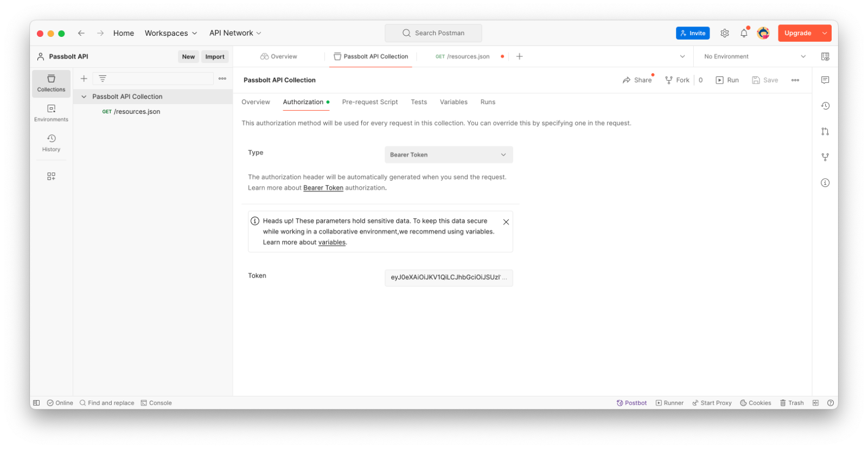
Task: Click the Token input field
Action: pyautogui.click(x=449, y=278)
